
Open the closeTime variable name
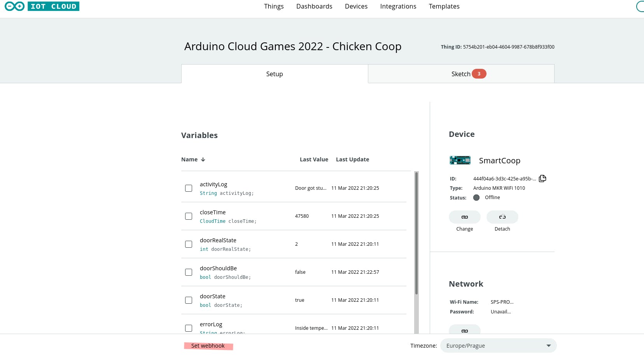click(213, 212)
